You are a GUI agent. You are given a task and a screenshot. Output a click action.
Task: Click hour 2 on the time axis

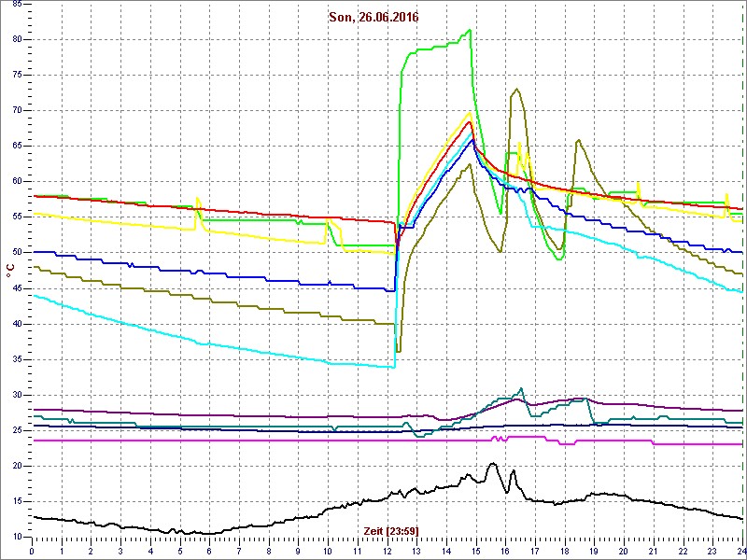click(x=91, y=551)
